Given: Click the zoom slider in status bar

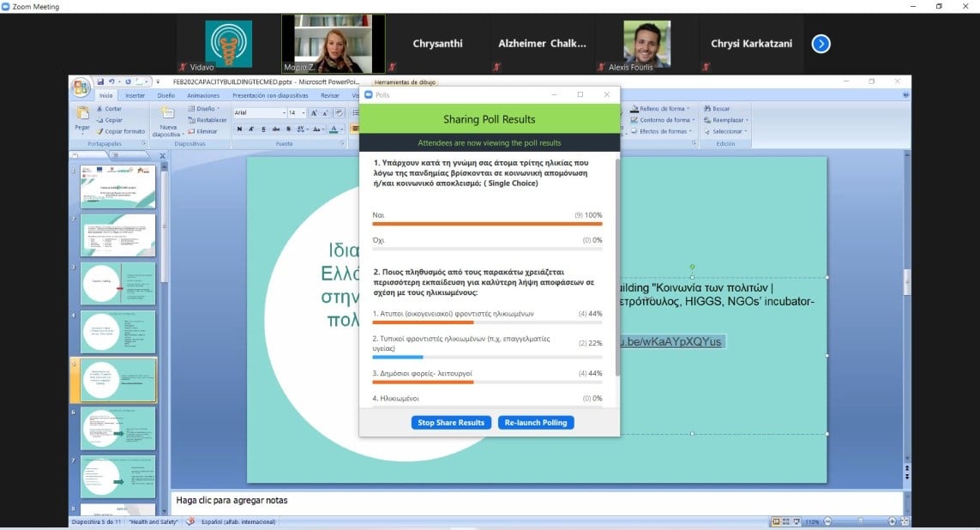Looking at the screenshot, I should point(861,521).
